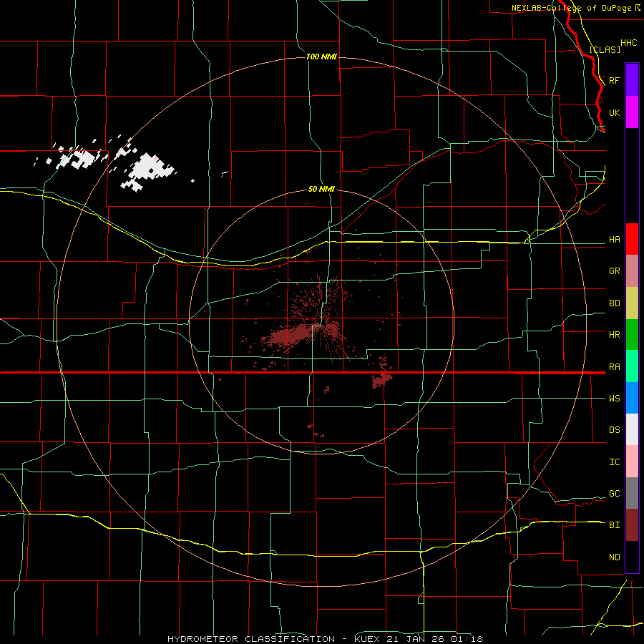Click the RA light green legend swatch
This screenshot has height=644, width=644.
click(x=632, y=366)
